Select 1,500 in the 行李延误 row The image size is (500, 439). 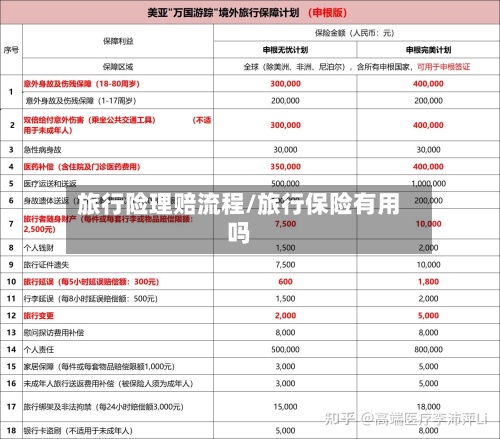(x=285, y=299)
